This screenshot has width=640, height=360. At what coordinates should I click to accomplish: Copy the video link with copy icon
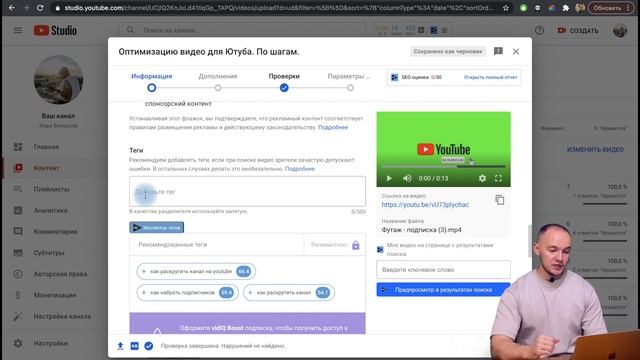[x=500, y=200]
